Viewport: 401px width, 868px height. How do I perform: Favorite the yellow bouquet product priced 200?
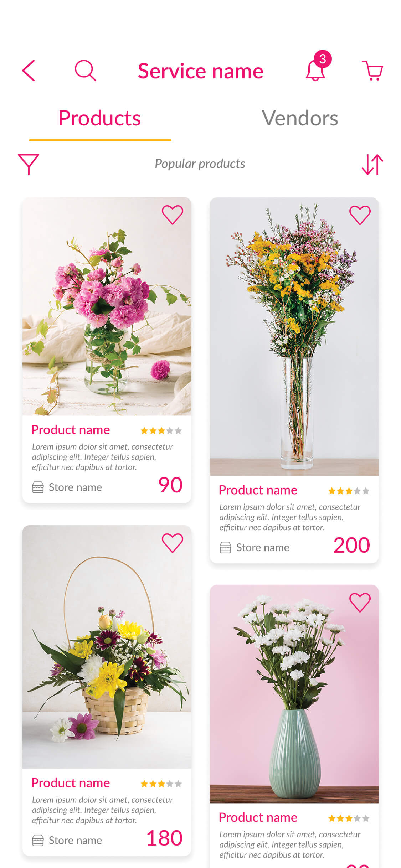pos(360,215)
